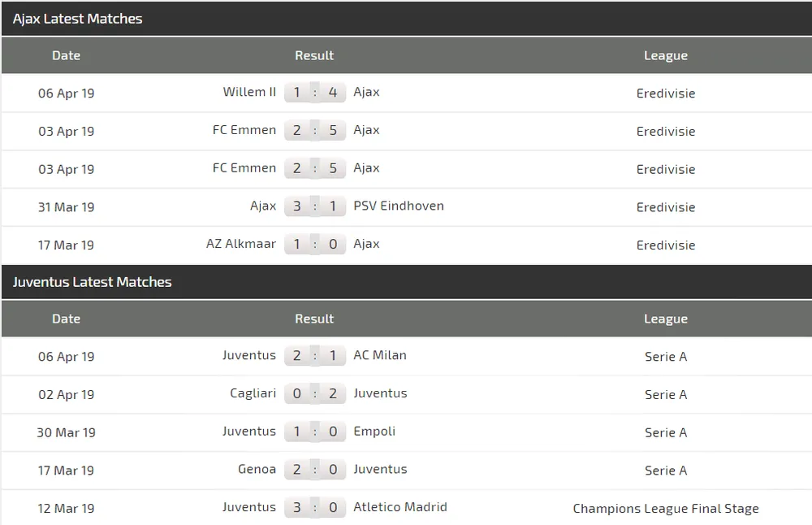Open the Willem II team link
The image size is (812, 525).
[x=249, y=92]
